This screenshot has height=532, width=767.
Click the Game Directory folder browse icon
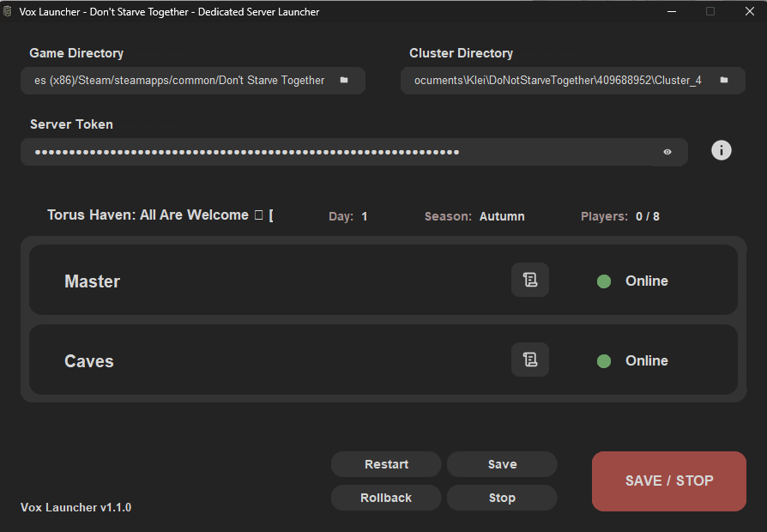pyautogui.click(x=344, y=81)
